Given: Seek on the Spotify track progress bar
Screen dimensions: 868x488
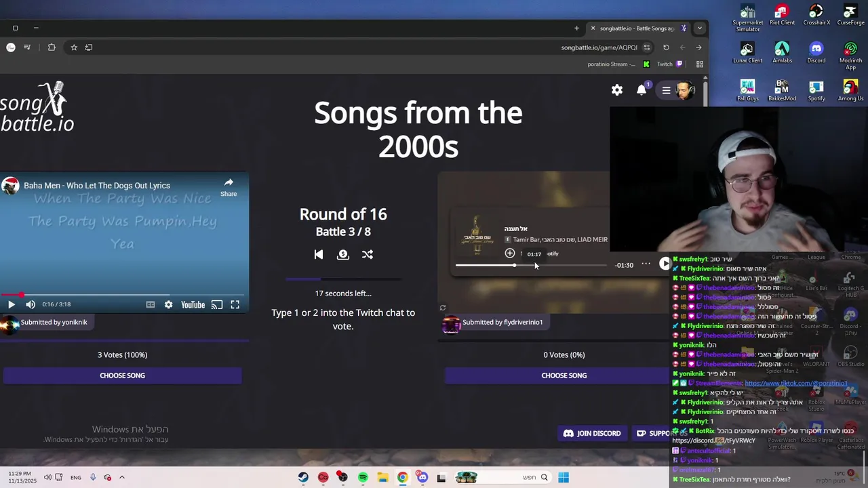Looking at the screenshot, I should pyautogui.click(x=531, y=265).
